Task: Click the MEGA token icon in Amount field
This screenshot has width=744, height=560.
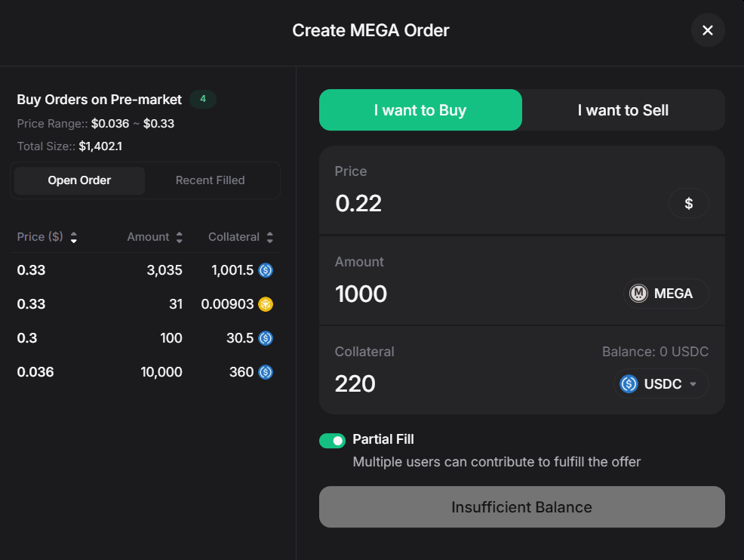Action: 639,294
